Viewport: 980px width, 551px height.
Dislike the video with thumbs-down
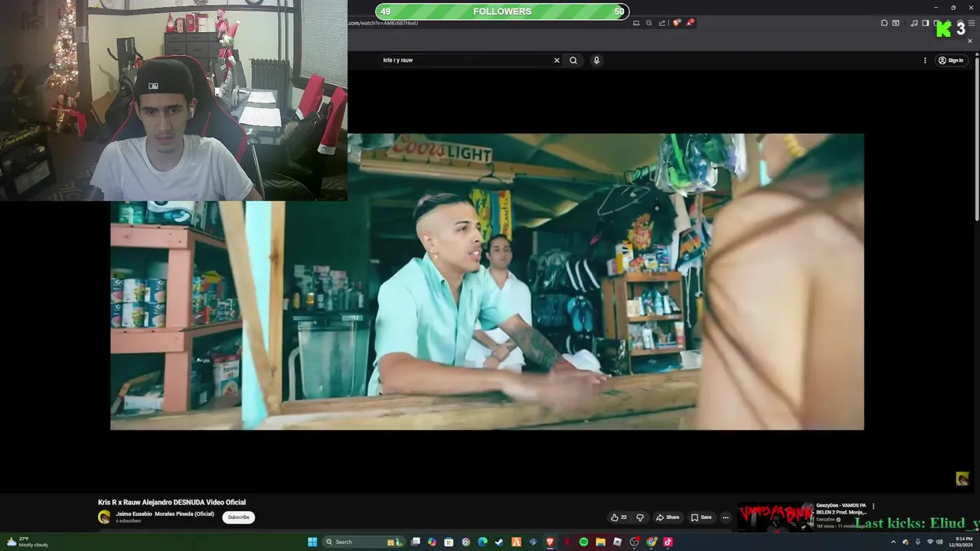click(x=640, y=517)
